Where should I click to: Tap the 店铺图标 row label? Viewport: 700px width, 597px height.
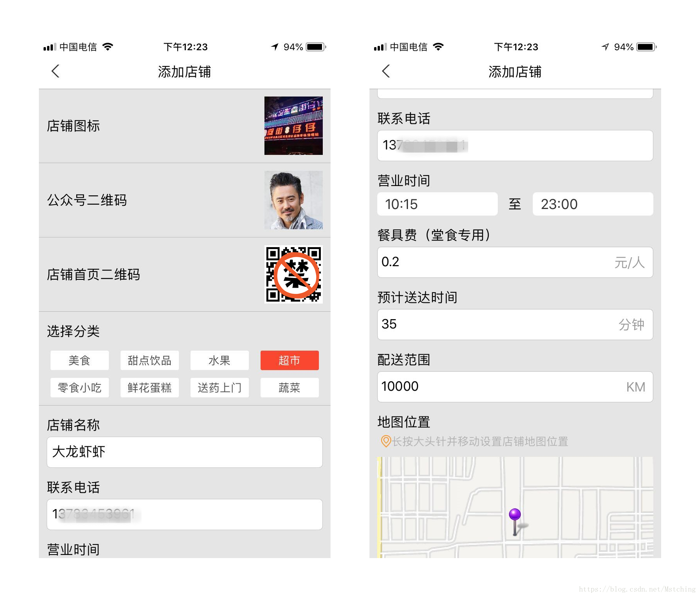[x=73, y=126]
